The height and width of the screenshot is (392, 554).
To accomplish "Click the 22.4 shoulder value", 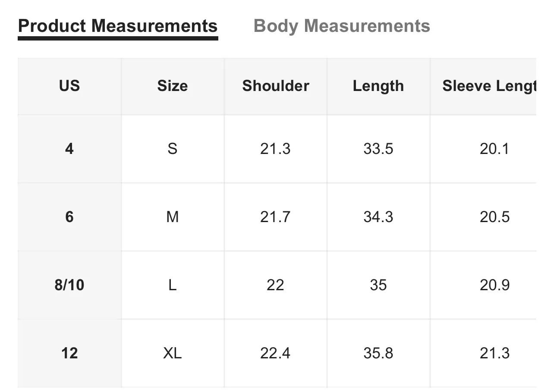I will (x=276, y=353).
